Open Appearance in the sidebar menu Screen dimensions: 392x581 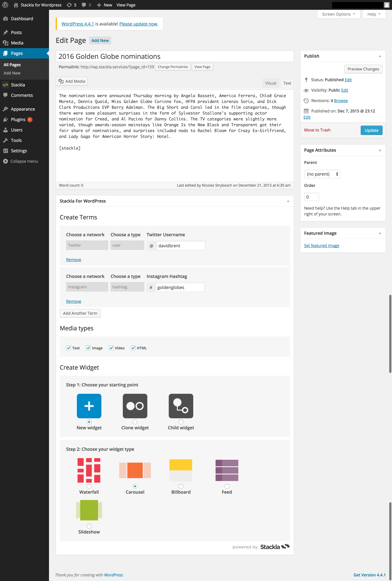(23, 109)
